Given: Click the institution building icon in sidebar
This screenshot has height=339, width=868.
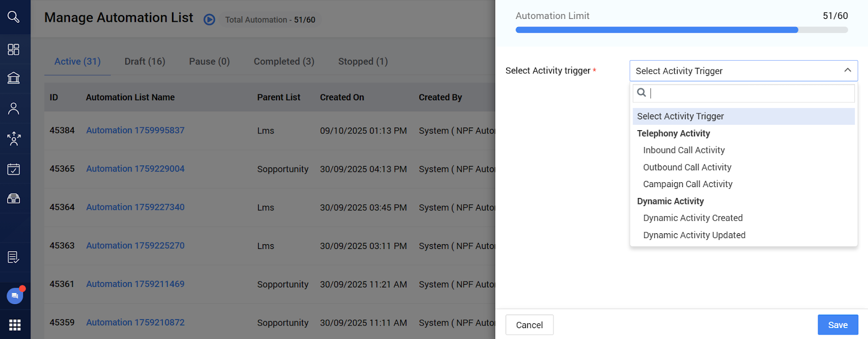Looking at the screenshot, I should [x=14, y=78].
